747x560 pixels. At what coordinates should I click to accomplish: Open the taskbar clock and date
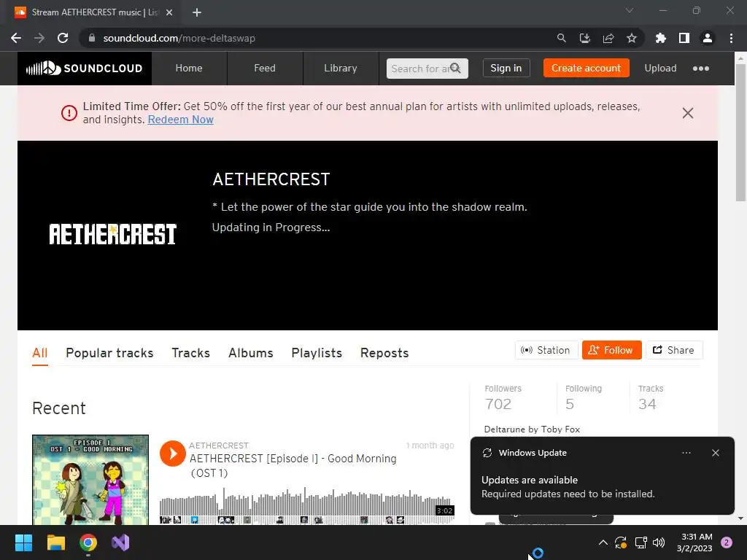point(694,542)
